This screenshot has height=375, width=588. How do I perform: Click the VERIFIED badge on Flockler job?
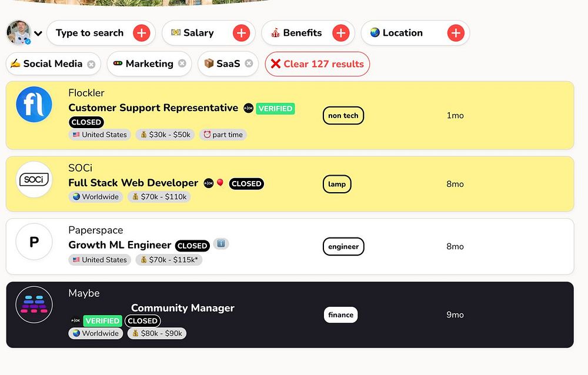(x=275, y=109)
